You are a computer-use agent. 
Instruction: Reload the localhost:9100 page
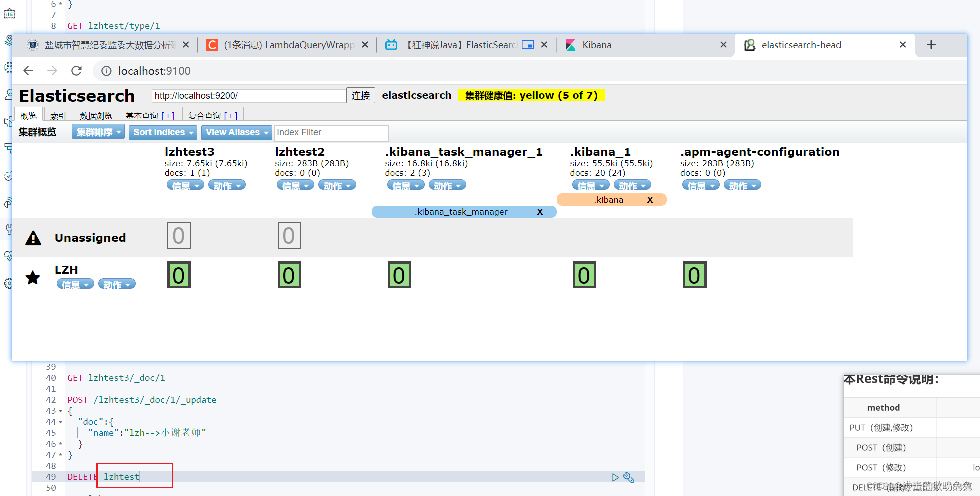tap(76, 71)
